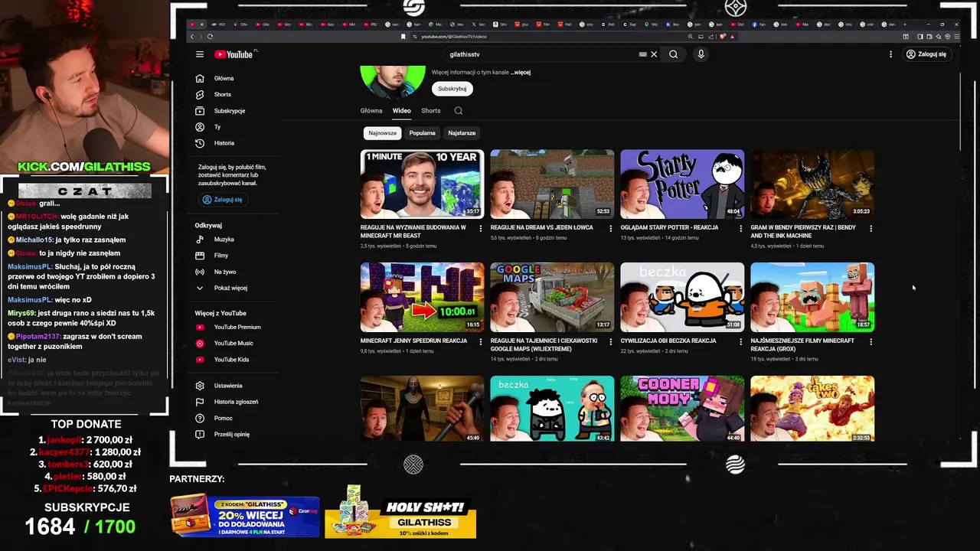Open the Najśmieszniejsze filmy Minecraft Grox thumbnail
The image size is (980, 551).
[x=812, y=297]
